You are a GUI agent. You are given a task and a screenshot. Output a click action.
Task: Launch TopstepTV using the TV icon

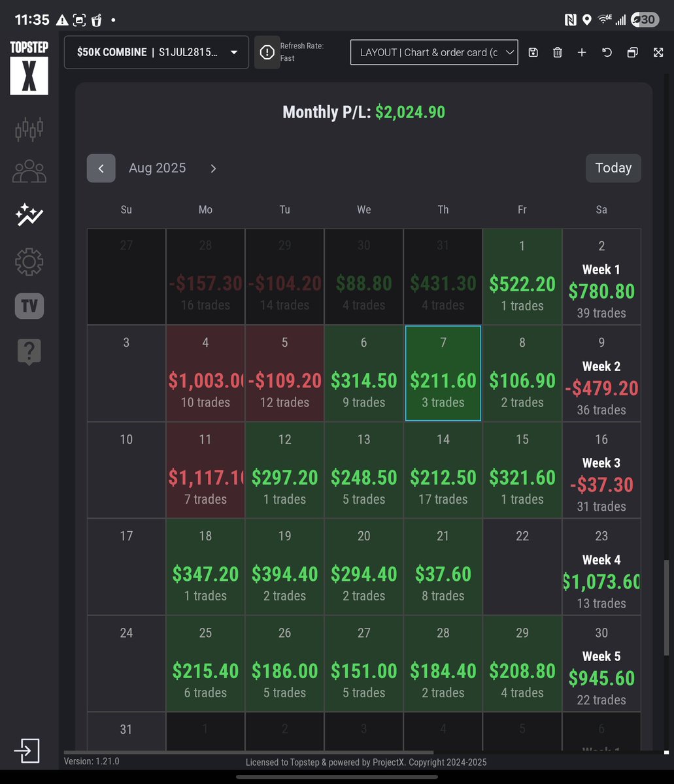coord(29,306)
